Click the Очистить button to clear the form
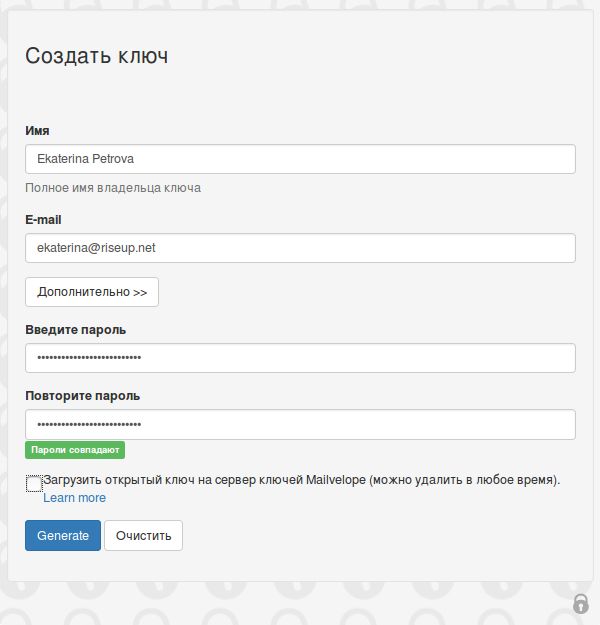The image size is (600, 625). click(144, 535)
